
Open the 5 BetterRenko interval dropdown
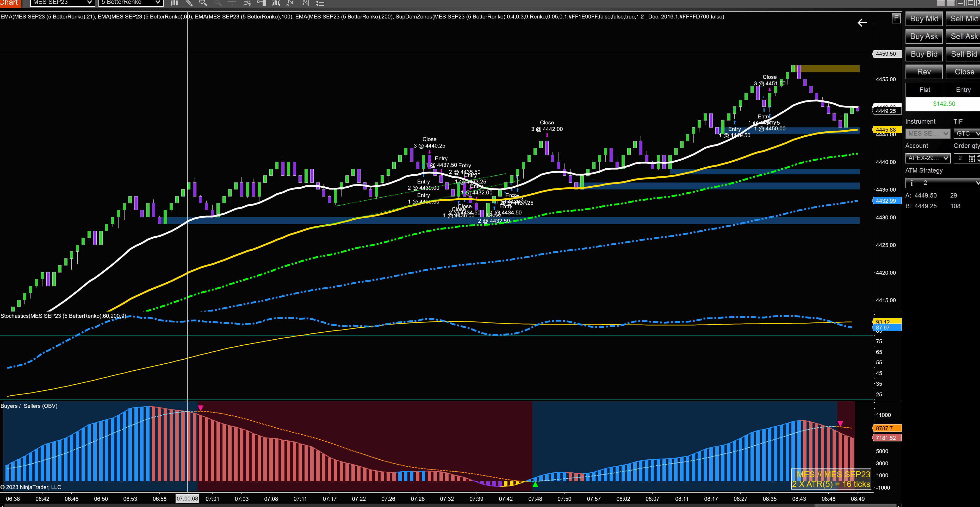(131, 3)
